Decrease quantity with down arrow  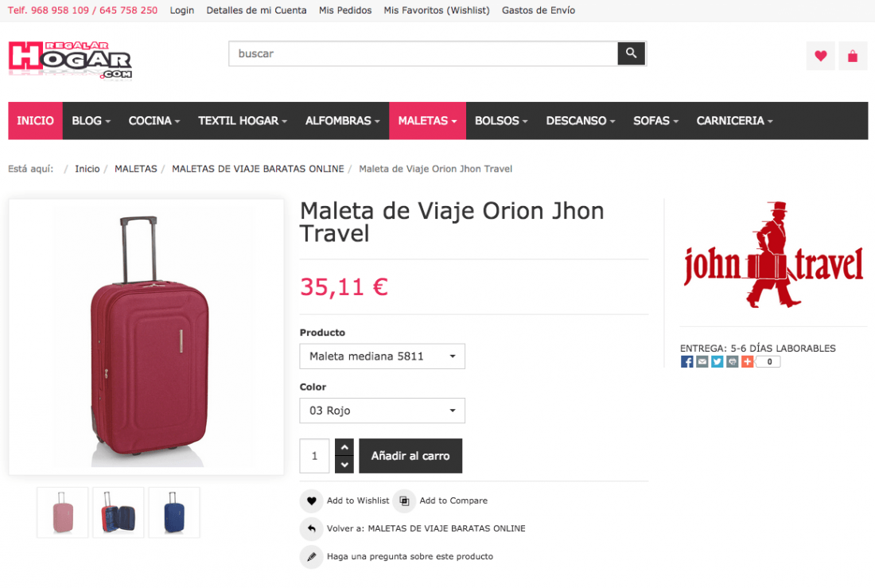click(x=344, y=465)
